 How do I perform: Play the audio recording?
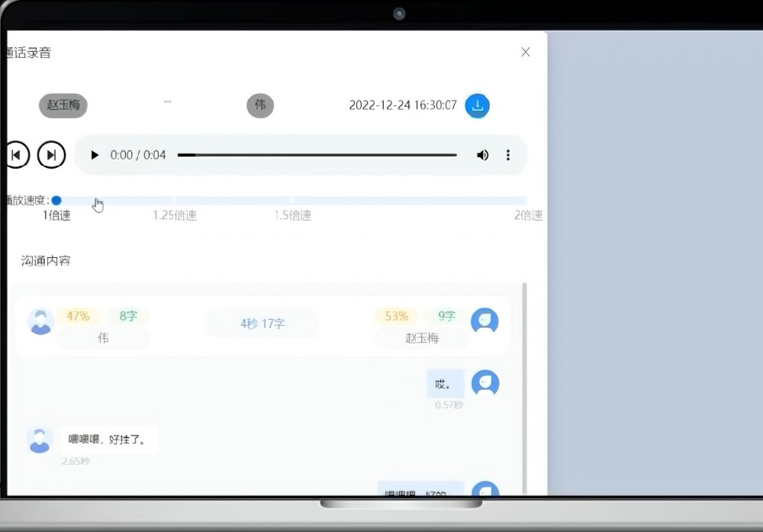click(95, 155)
